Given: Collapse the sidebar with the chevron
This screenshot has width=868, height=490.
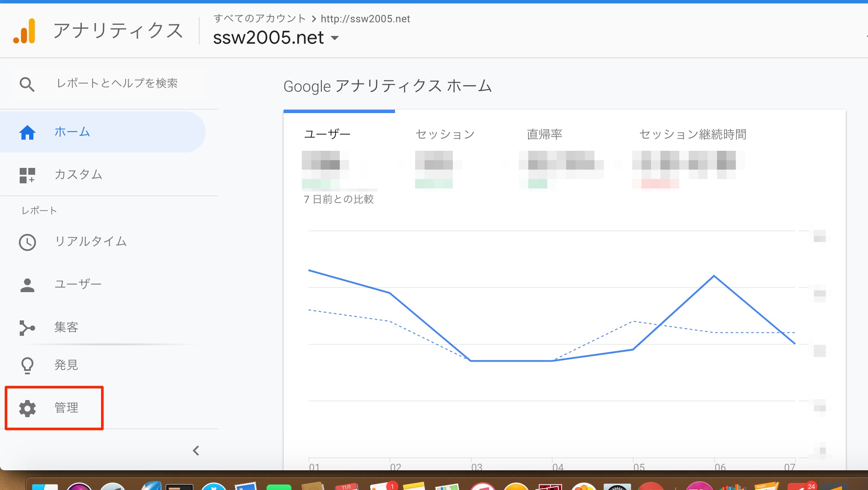Looking at the screenshot, I should coord(196,451).
